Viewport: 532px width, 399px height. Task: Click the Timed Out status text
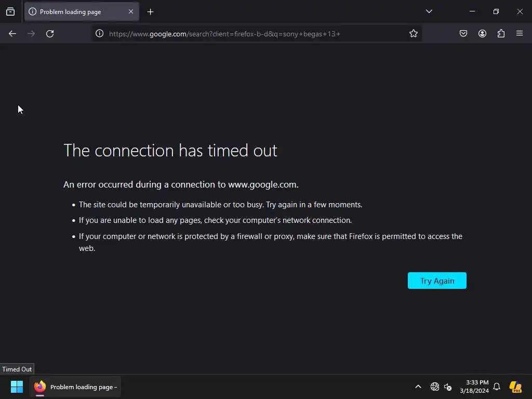(x=17, y=369)
